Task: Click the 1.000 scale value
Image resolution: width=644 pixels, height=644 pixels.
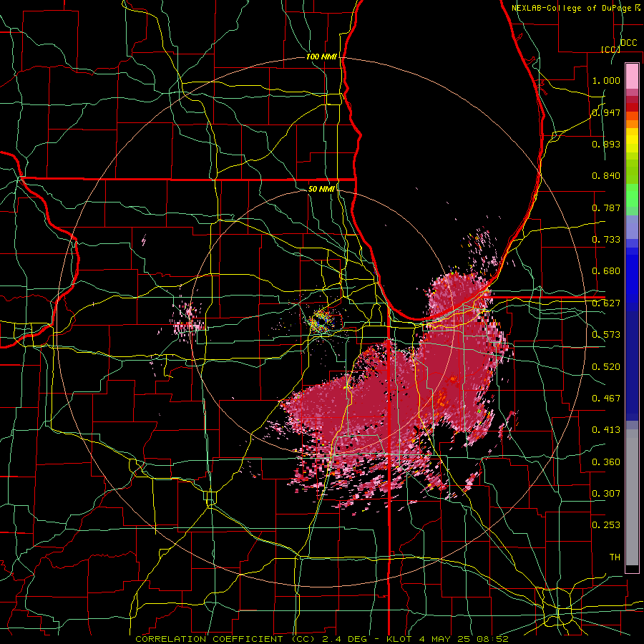Action: [x=606, y=80]
